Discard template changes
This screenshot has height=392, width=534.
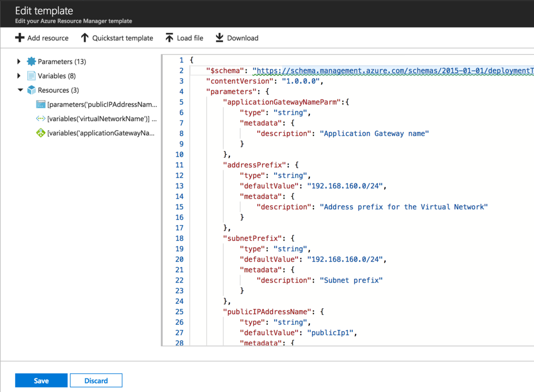click(96, 381)
